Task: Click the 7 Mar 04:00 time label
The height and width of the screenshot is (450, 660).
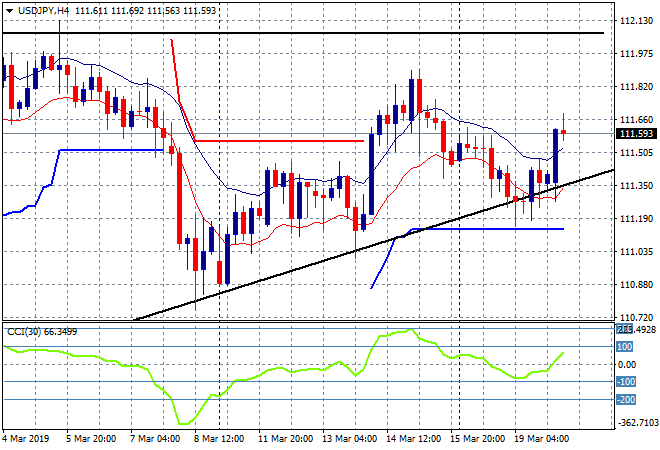Action: pyautogui.click(x=154, y=439)
